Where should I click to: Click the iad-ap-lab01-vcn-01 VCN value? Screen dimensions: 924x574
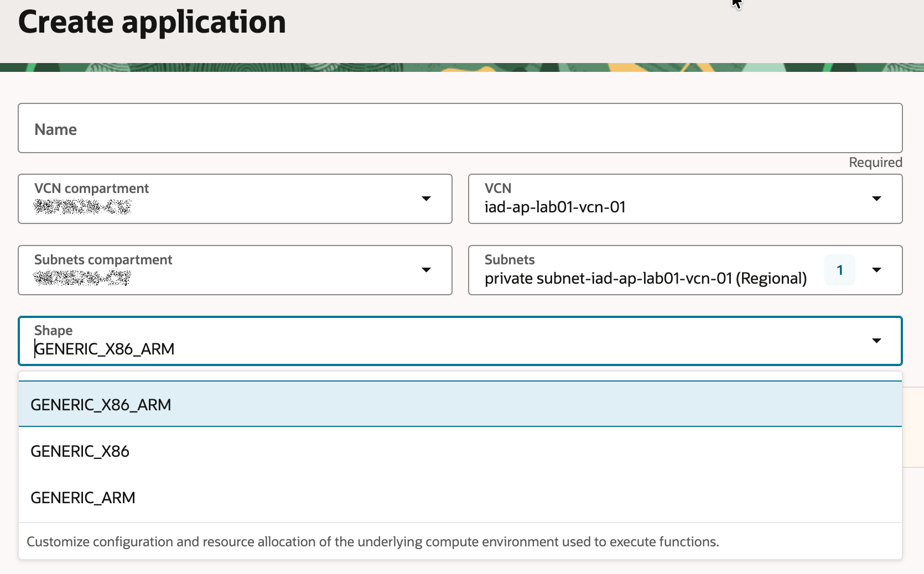click(x=555, y=207)
